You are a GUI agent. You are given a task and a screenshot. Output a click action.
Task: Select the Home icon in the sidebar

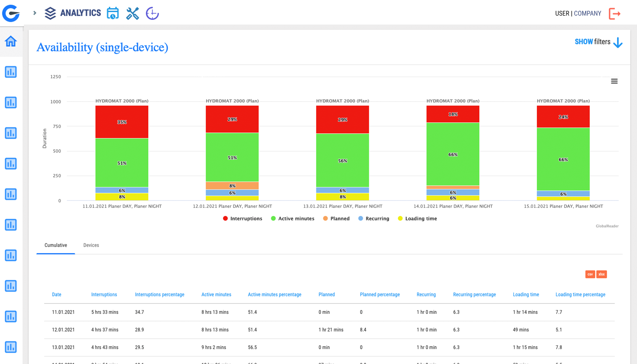tap(11, 40)
